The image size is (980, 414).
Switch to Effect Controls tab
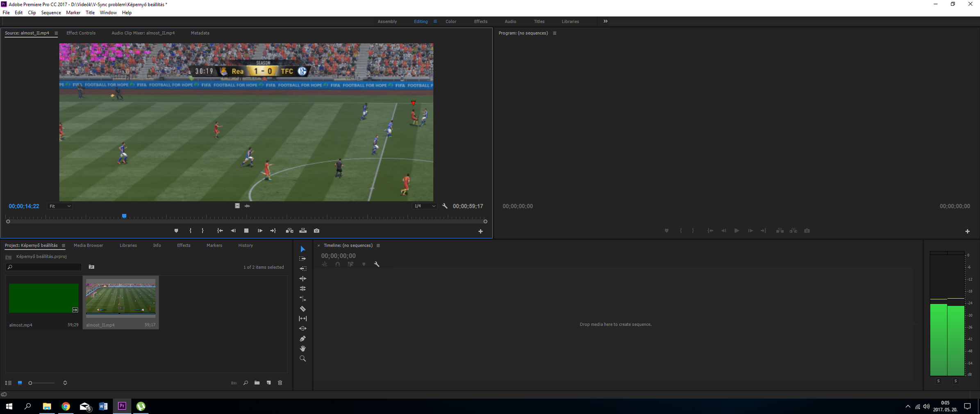pyautogui.click(x=81, y=33)
